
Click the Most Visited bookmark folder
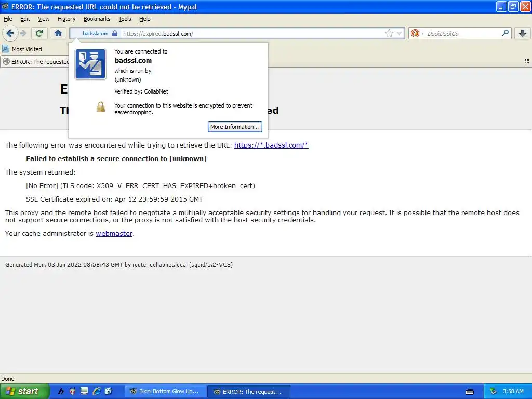pos(22,49)
